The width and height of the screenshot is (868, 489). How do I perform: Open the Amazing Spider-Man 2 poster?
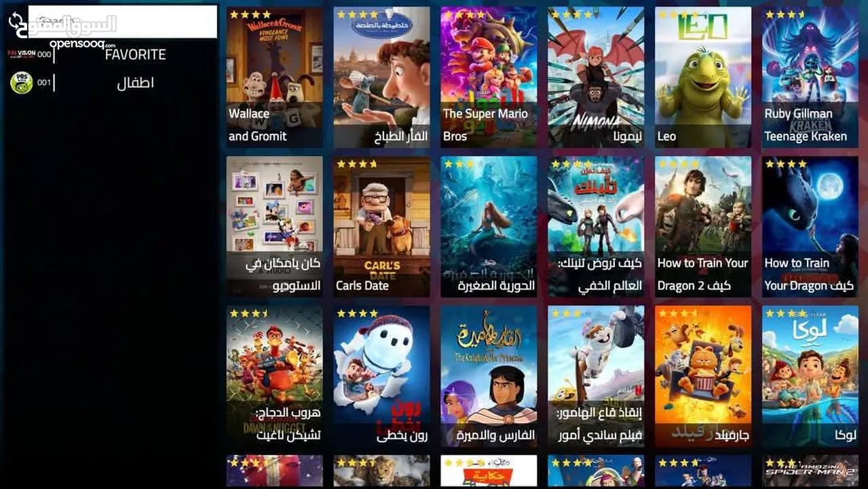tap(810, 471)
